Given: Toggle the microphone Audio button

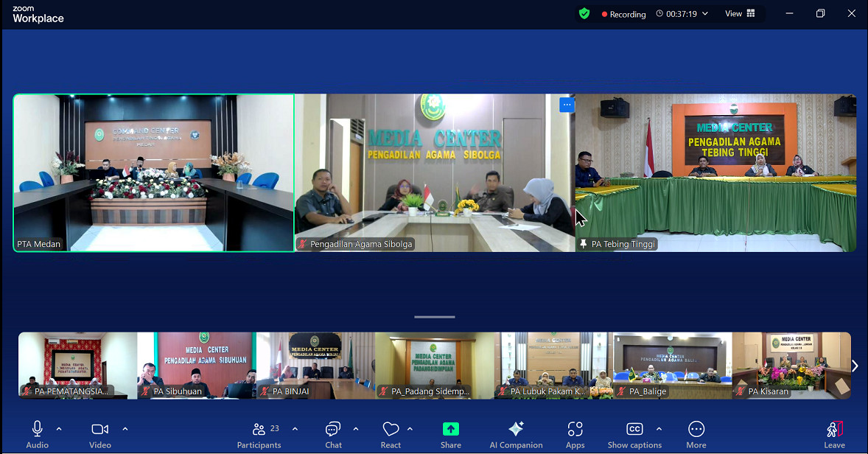Looking at the screenshot, I should coord(37,434).
